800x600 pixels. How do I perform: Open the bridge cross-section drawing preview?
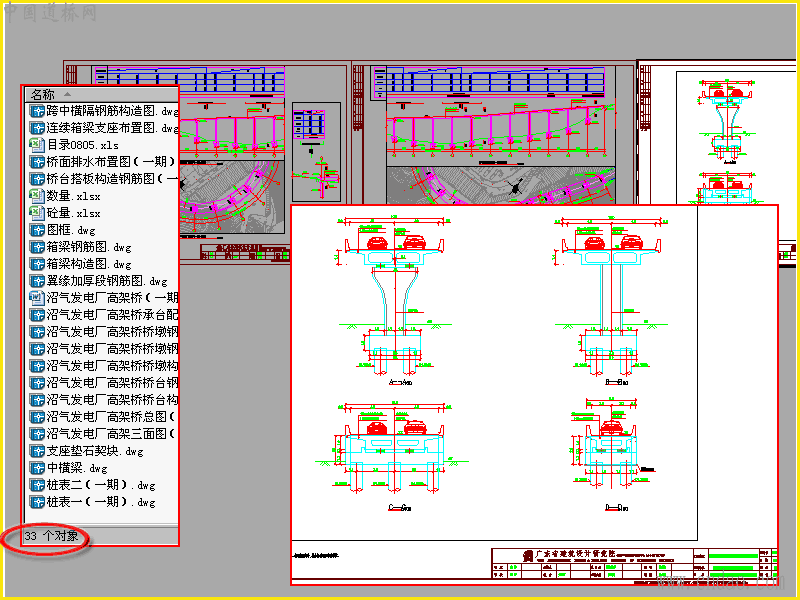pos(534,394)
